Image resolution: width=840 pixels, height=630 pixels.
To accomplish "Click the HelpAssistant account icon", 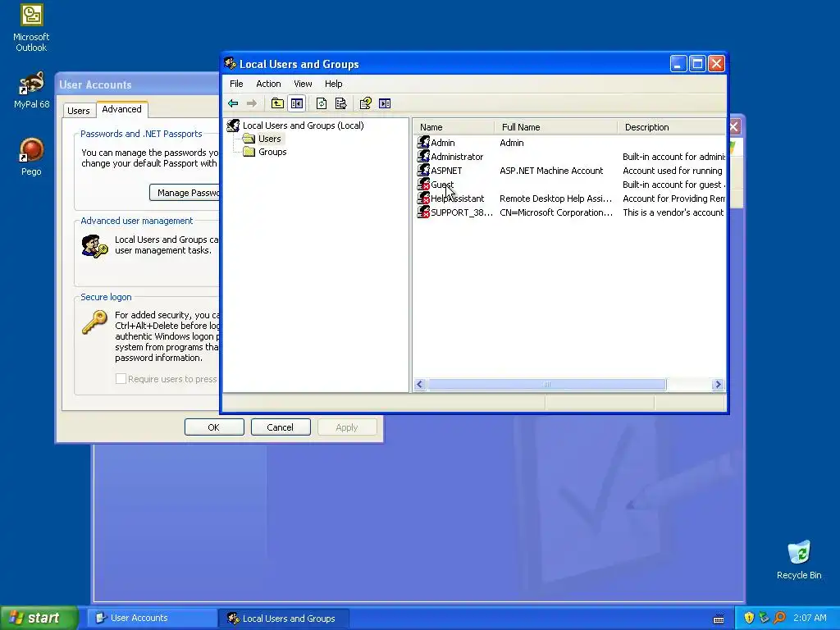I will coord(423,198).
